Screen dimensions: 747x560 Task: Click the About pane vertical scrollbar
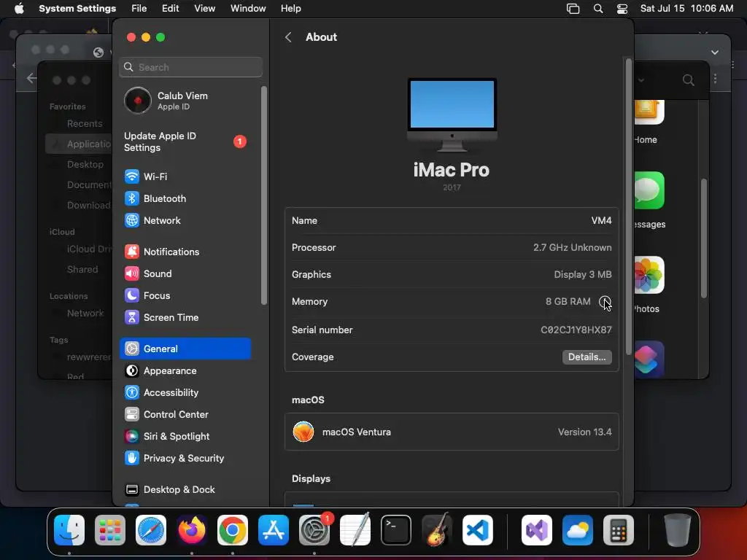(x=628, y=206)
